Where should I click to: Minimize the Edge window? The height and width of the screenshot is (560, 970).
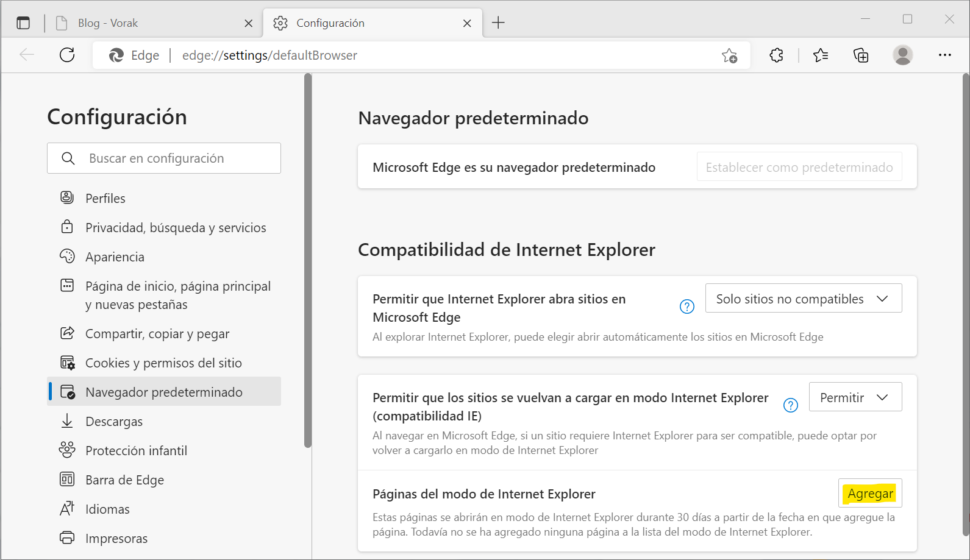pos(865,19)
